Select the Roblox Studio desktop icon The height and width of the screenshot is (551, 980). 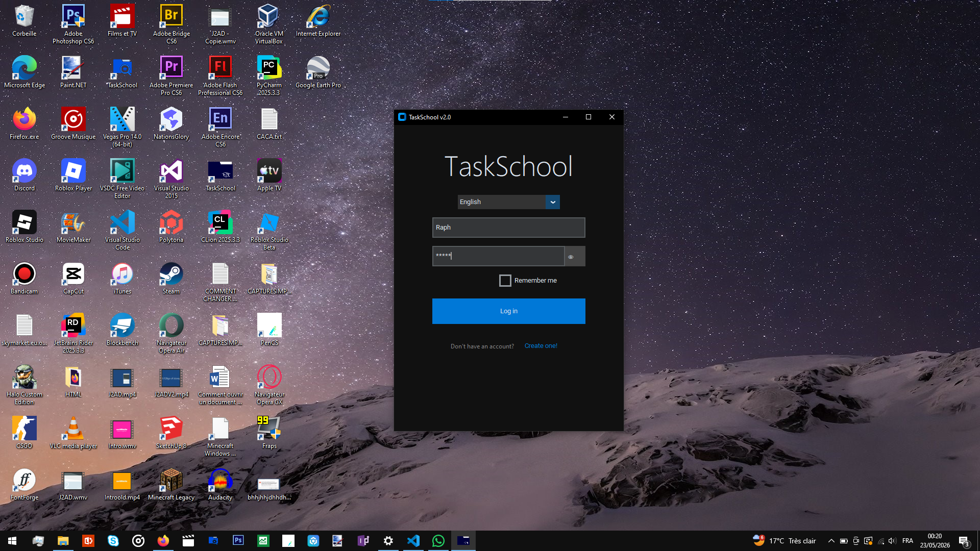[x=24, y=227]
